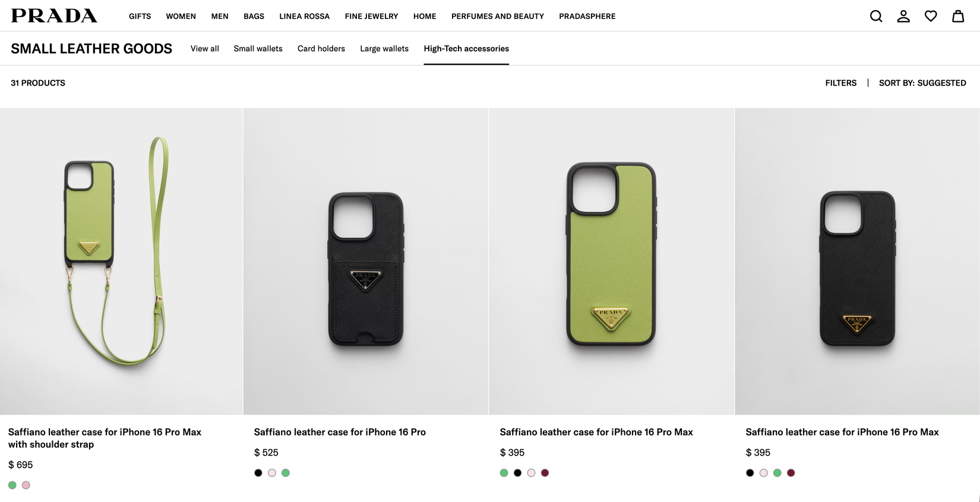Open the Women menu
The height and width of the screenshot is (502, 980).
pos(181,17)
